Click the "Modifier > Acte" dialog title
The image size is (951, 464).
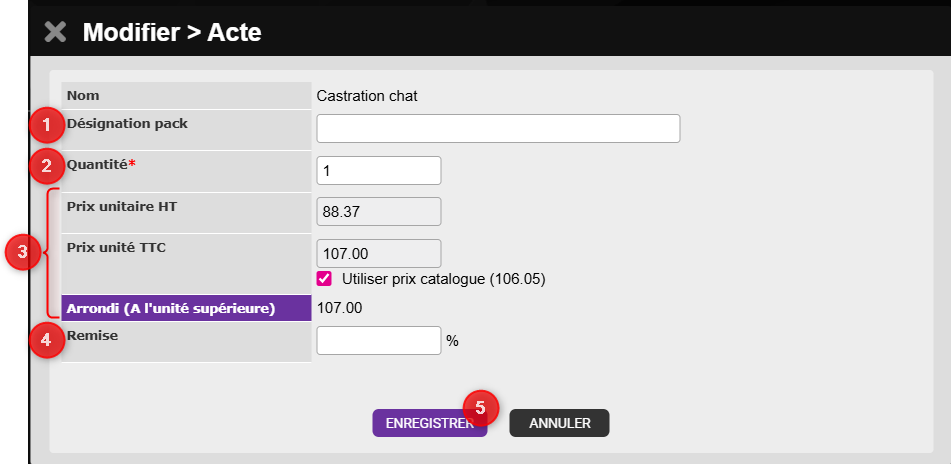click(x=171, y=32)
